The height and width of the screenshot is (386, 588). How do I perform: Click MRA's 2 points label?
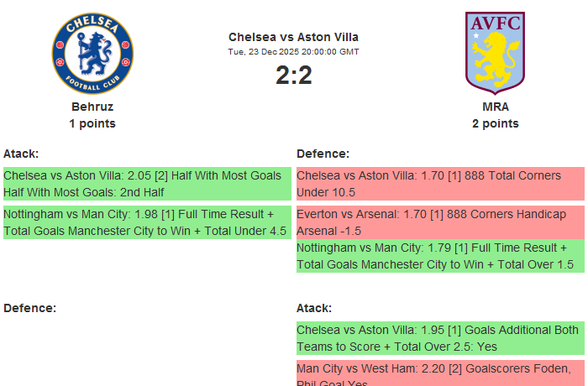(496, 123)
